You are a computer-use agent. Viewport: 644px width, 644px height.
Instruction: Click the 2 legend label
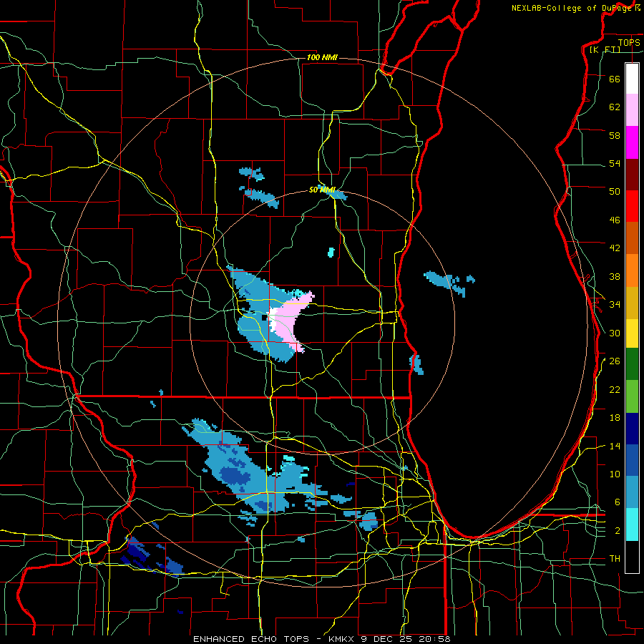coord(618,530)
